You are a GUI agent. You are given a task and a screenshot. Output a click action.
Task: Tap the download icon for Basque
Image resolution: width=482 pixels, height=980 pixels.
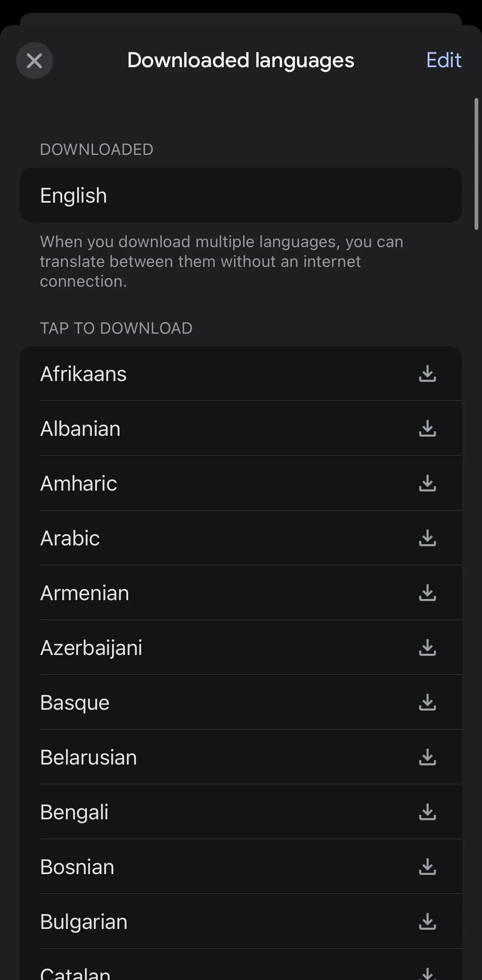coord(428,703)
